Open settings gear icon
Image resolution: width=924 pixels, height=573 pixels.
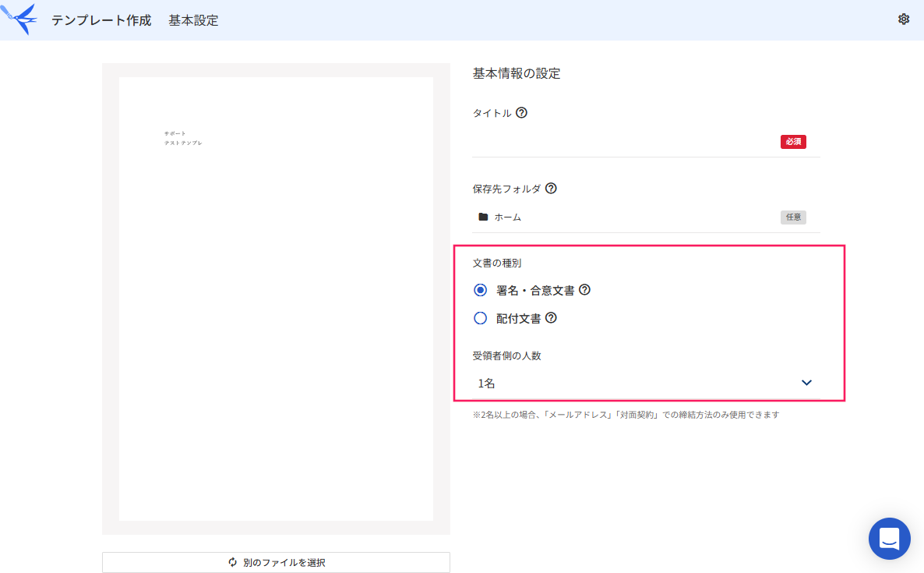pos(904,19)
